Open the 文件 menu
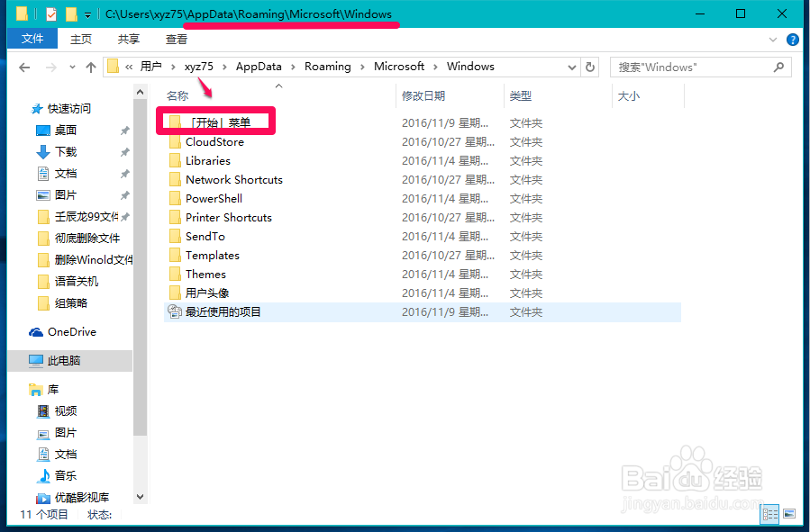The width and height of the screenshot is (810, 532). point(32,39)
